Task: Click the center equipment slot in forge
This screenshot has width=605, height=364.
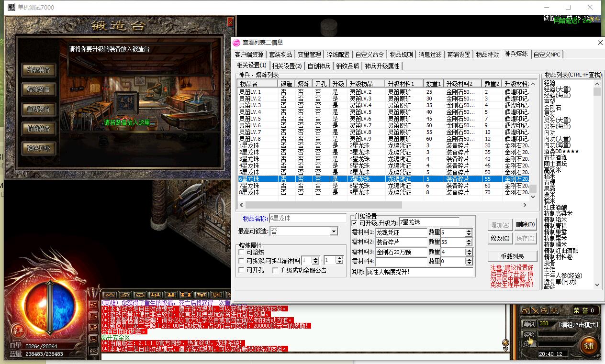Action: 126,103
